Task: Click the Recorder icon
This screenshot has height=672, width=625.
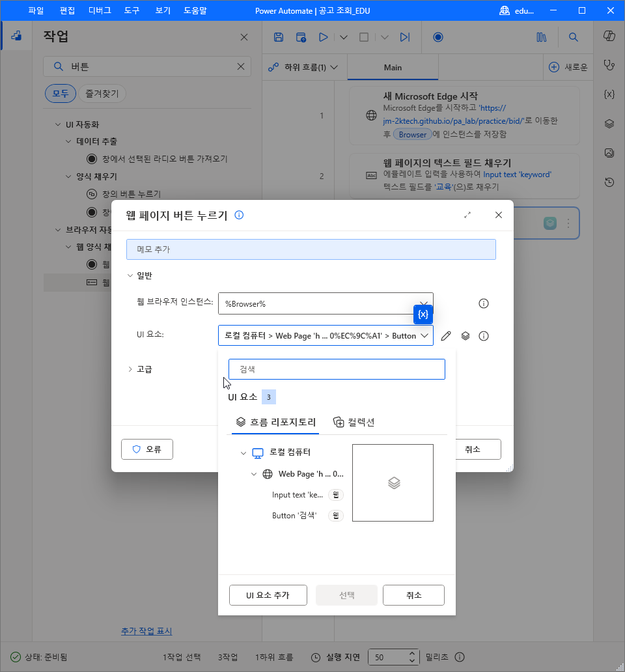Action: [x=437, y=37]
